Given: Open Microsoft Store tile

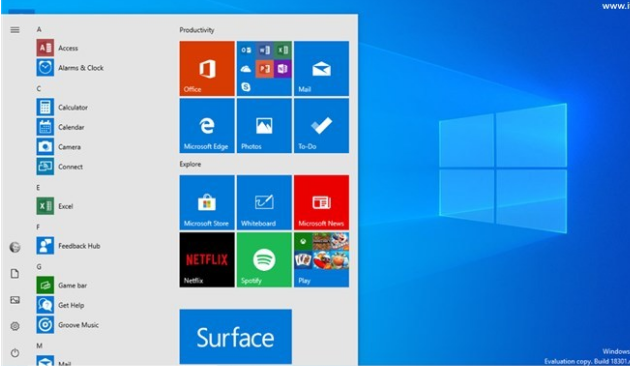Looking at the screenshot, I should [207, 202].
